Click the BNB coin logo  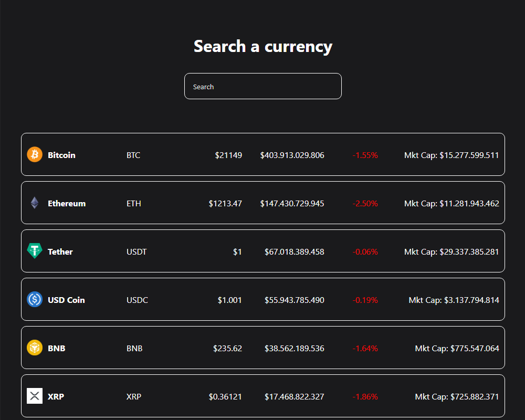point(35,348)
